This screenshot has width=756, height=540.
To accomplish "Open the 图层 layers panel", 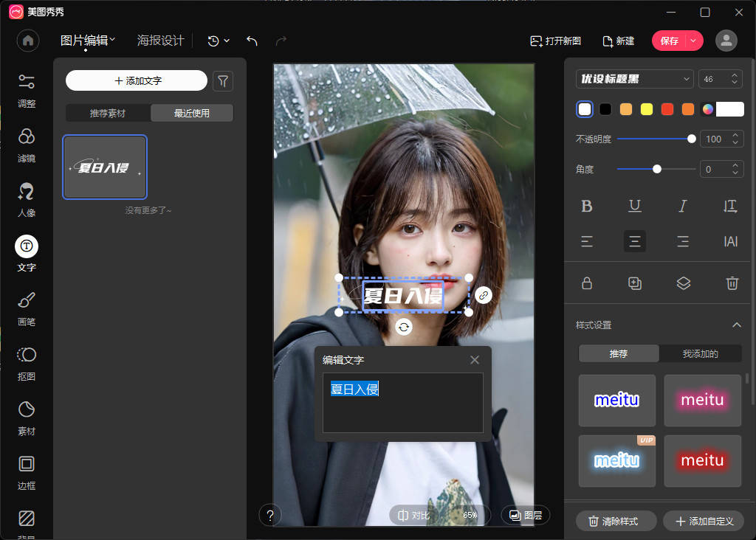I will pos(526,516).
